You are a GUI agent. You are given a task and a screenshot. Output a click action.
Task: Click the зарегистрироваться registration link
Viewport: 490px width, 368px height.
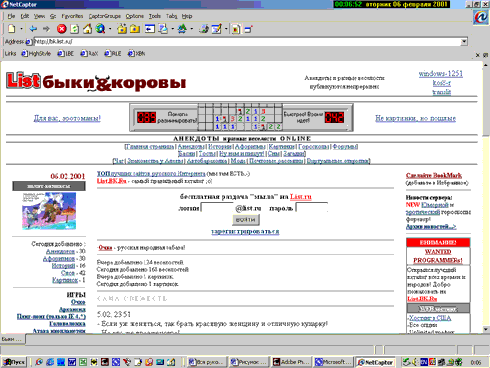coord(245,231)
